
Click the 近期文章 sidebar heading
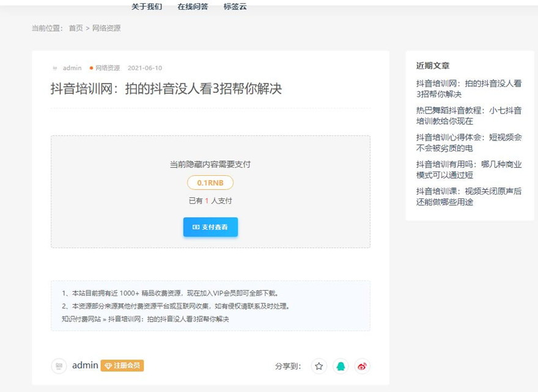click(433, 65)
